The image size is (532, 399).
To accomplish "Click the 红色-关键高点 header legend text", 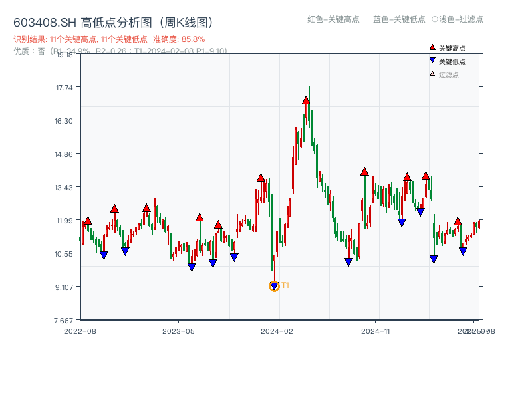I will (334, 19).
